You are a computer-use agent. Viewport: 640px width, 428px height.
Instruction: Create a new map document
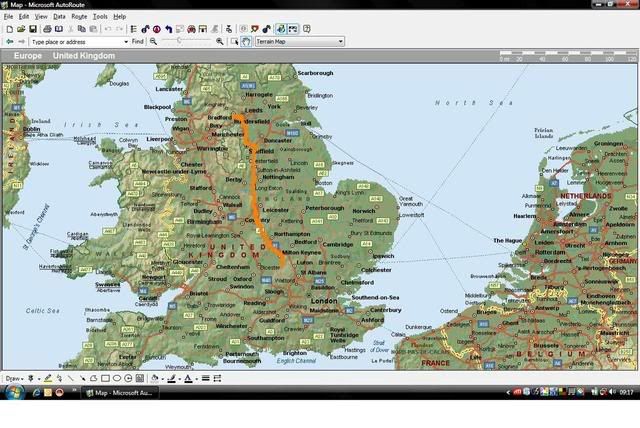(9, 29)
